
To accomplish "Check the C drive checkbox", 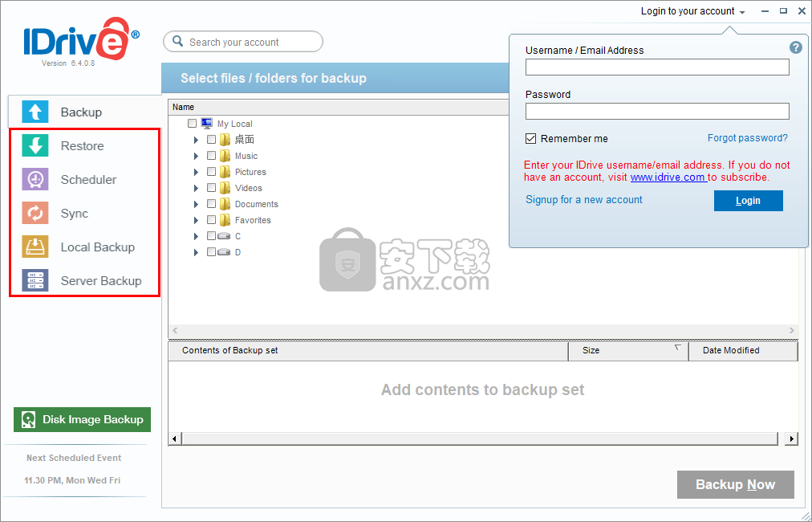I will point(211,236).
